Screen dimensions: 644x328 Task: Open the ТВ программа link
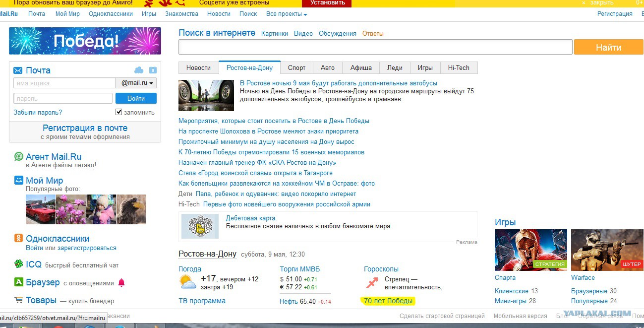click(202, 301)
